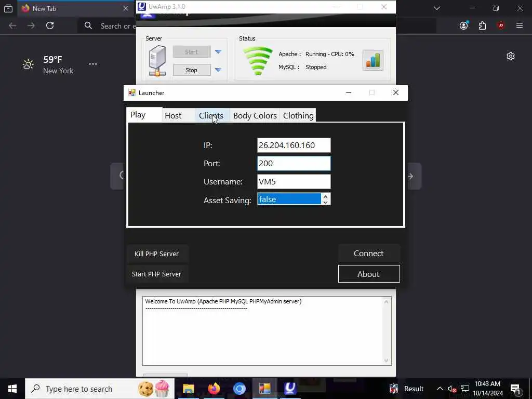Open the Windows Start menu
The image size is (532, 399).
[12, 389]
